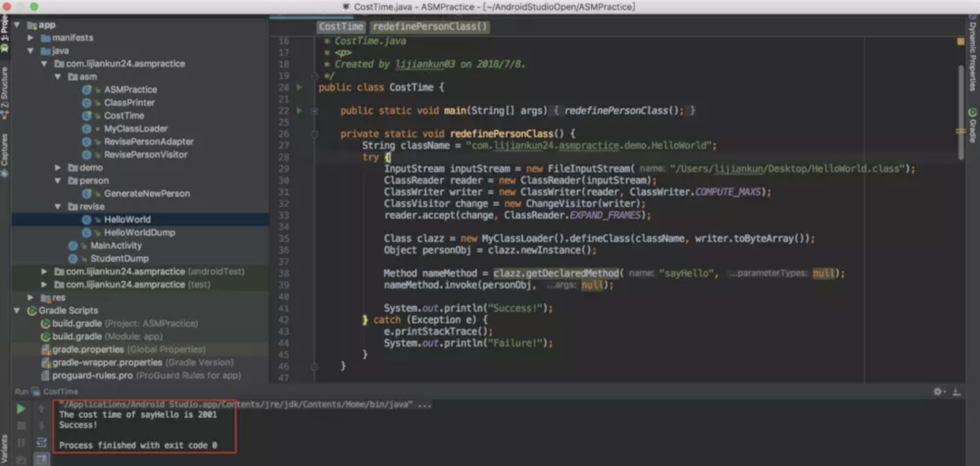Click the Pause output icon in Run panel

pos(21,443)
